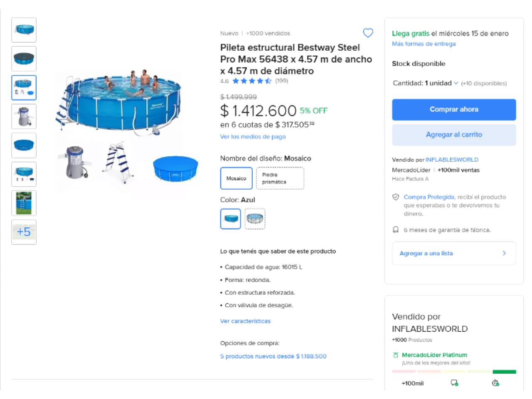Click the star rating icons
Screen dimensions: 532x399
252,81
